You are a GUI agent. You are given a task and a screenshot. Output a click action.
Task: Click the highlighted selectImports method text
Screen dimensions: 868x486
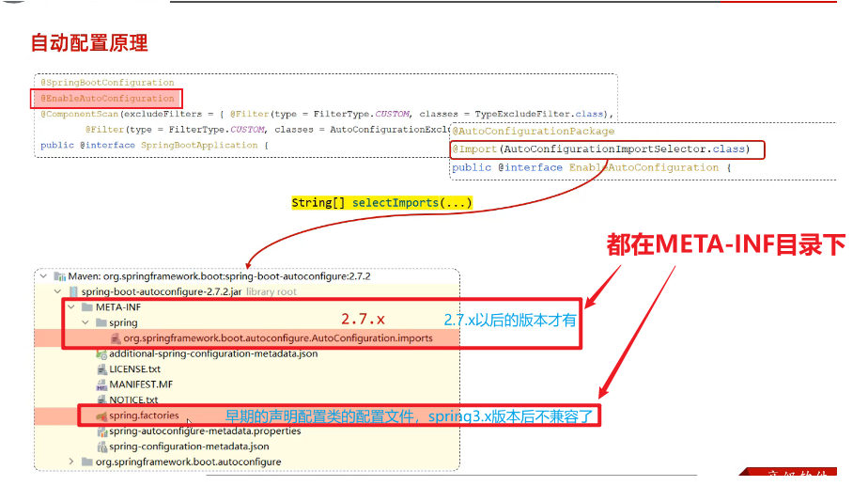click(381, 203)
